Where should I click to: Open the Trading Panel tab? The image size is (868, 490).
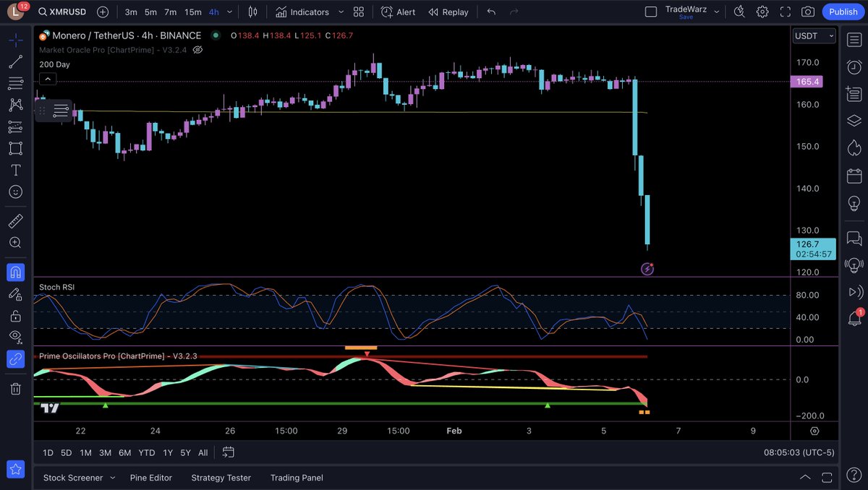(x=297, y=478)
